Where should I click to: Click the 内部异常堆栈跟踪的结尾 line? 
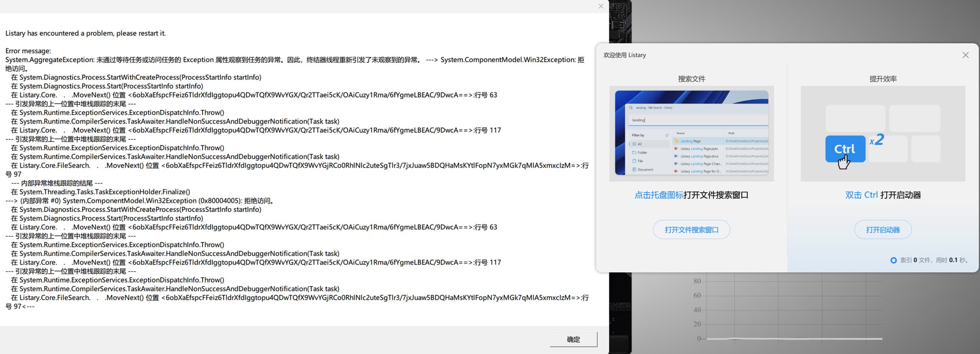(x=57, y=183)
